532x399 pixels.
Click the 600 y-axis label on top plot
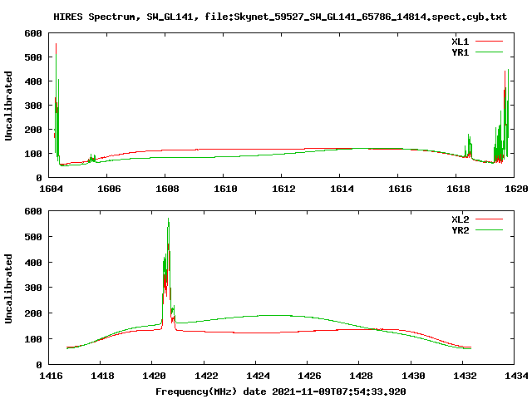(33, 33)
